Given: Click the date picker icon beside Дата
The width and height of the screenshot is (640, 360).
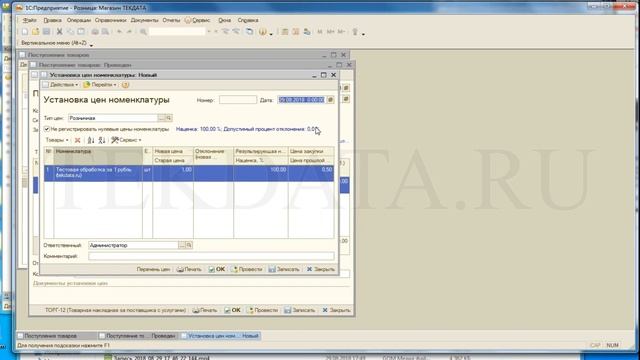Looking at the screenshot, I should tap(330, 100).
